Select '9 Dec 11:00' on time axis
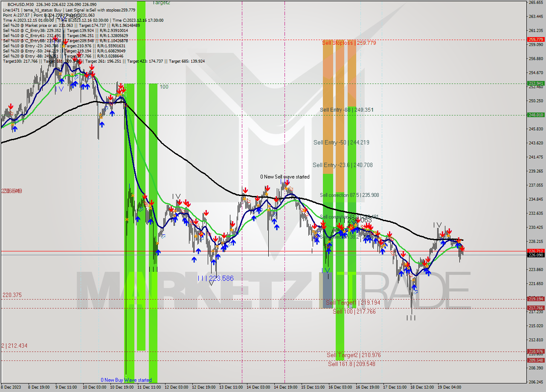The width and height of the screenshot is (546, 392). tap(67, 387)
